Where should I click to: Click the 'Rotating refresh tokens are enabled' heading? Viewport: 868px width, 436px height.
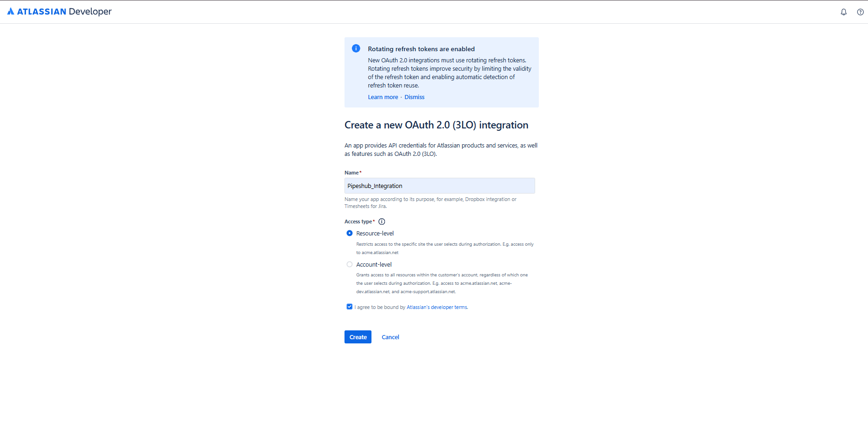click(421, 49)
